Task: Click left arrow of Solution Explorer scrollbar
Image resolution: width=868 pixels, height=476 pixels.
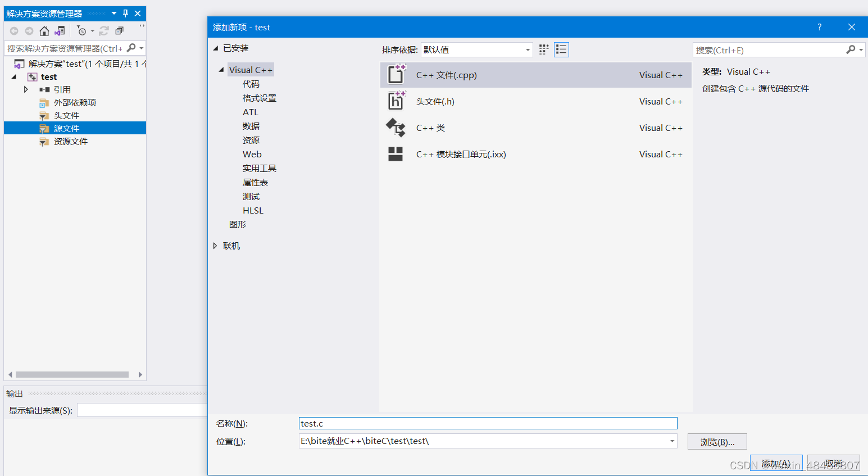Action: click(x=10, y=374)
